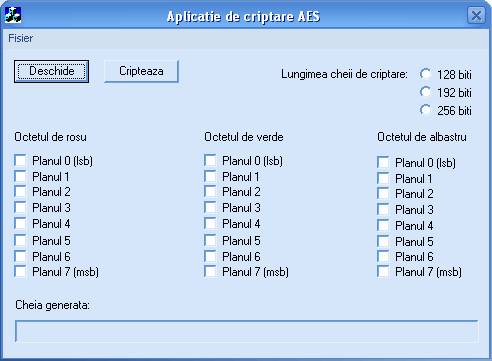Tick Planul 7 (msb) in the verde column
The height and width of the screenshot is (361, 492).
click(x=210, y=272)
